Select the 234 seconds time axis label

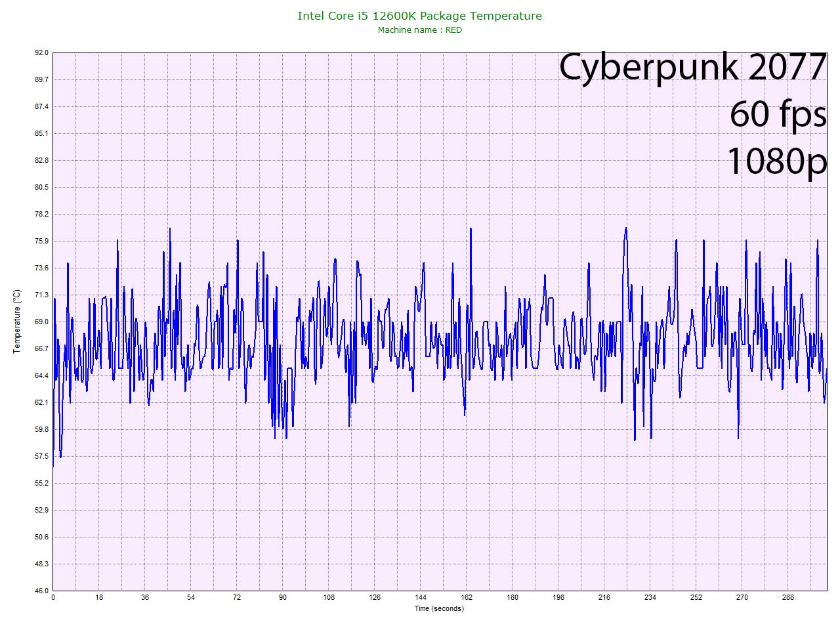coord(650,598)
